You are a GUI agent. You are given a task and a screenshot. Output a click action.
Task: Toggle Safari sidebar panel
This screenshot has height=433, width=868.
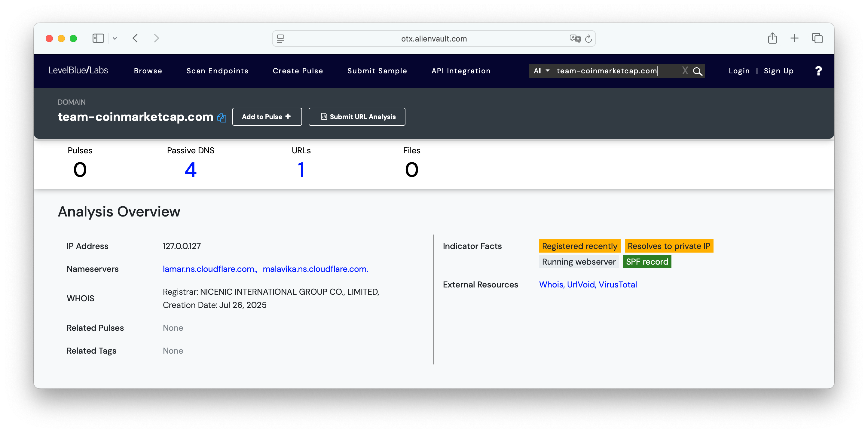[98, 38]
